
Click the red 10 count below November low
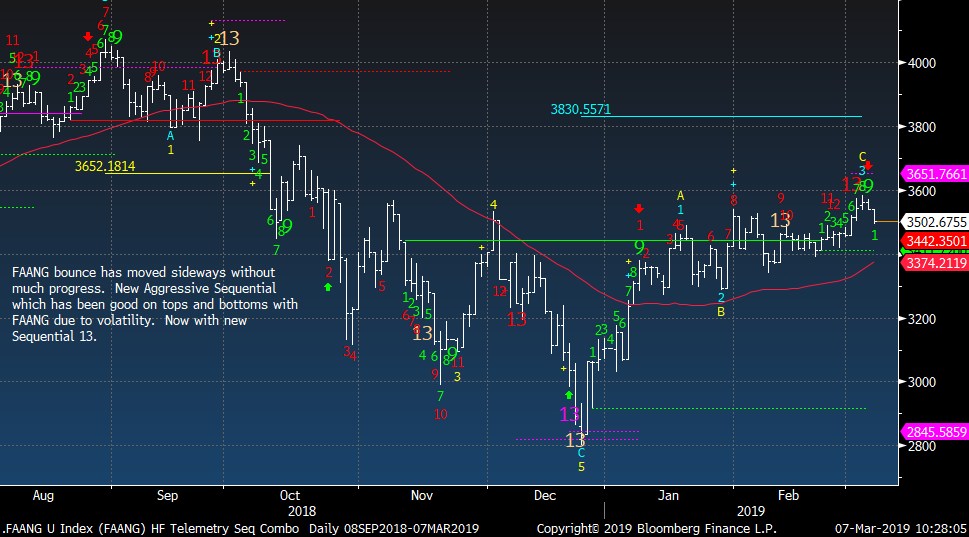point(440,415)
